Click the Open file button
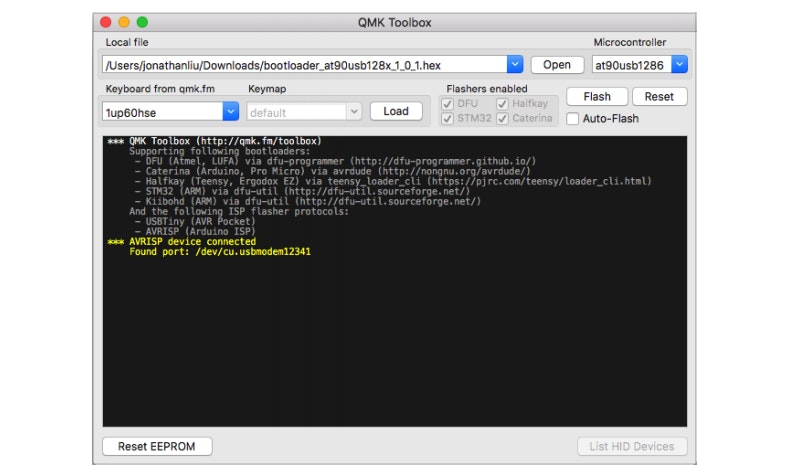 coord(557,65)
